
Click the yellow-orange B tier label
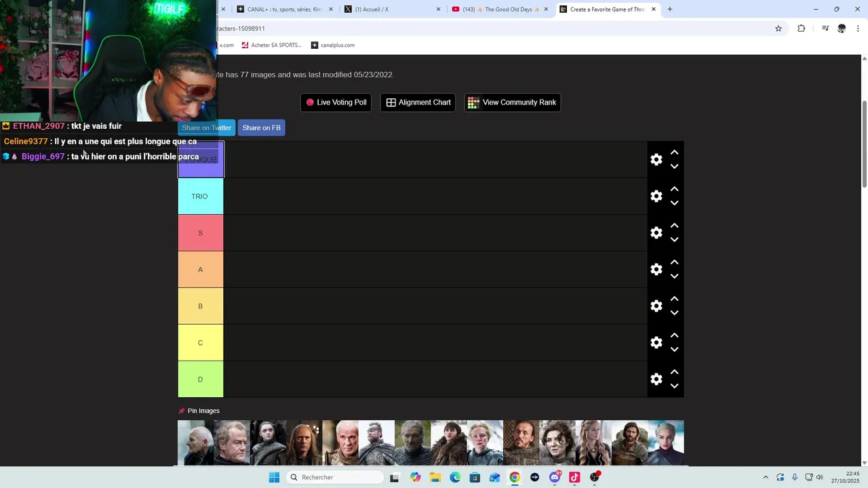click(200, 306)
